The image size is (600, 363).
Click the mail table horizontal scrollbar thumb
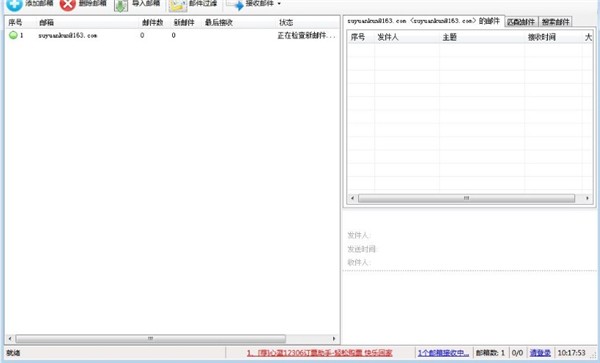[x=466, y=198]
